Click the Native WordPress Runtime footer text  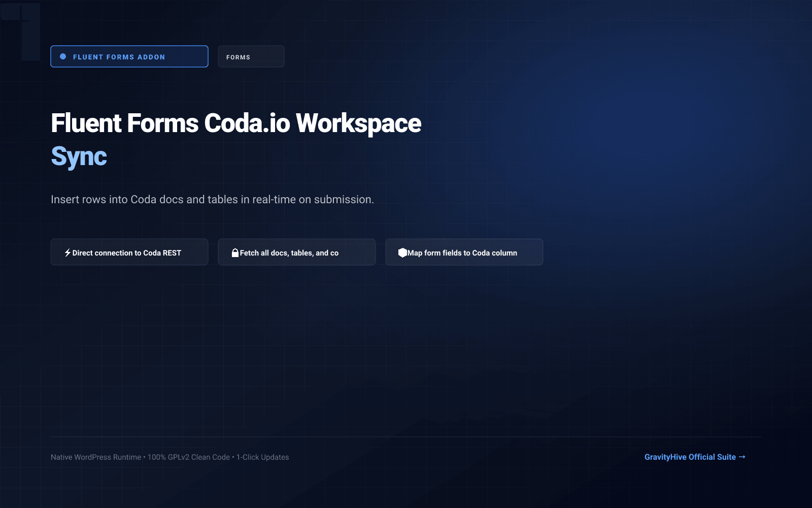point(170,457)
